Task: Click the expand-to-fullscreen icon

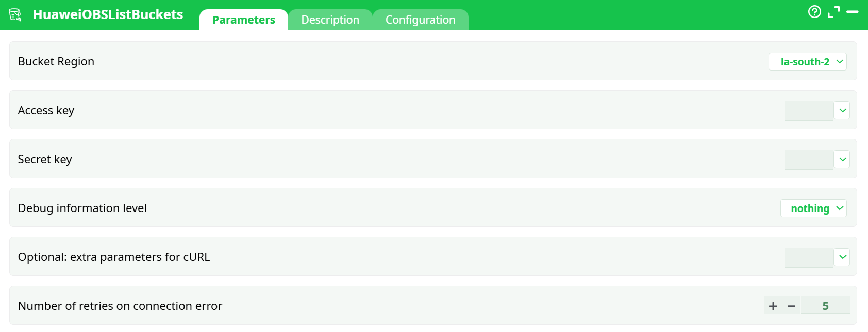Action: [834, 11]
